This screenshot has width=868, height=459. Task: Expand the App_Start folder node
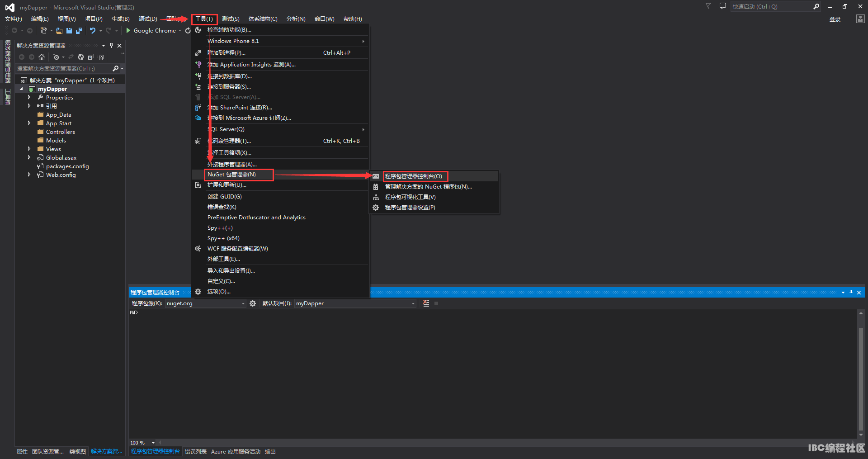[x=29, y=123]
